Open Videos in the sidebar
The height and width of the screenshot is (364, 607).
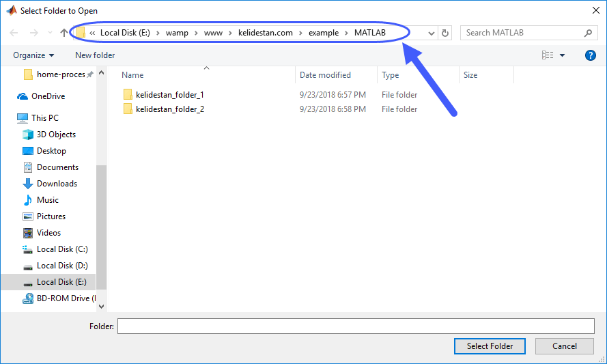[48, 233]
